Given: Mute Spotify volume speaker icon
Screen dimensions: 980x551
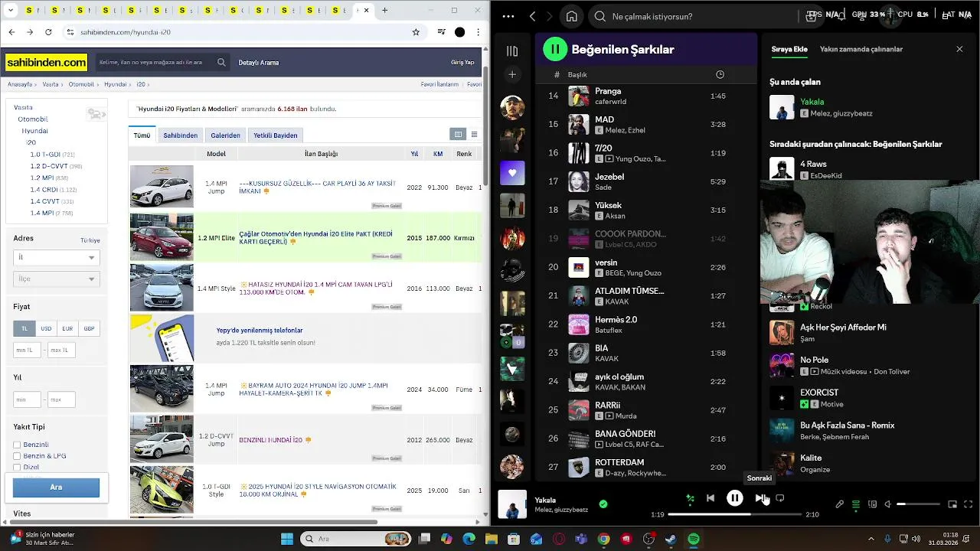Looking at the screenshot, I should pyautogui.click(x=888, y=504).
